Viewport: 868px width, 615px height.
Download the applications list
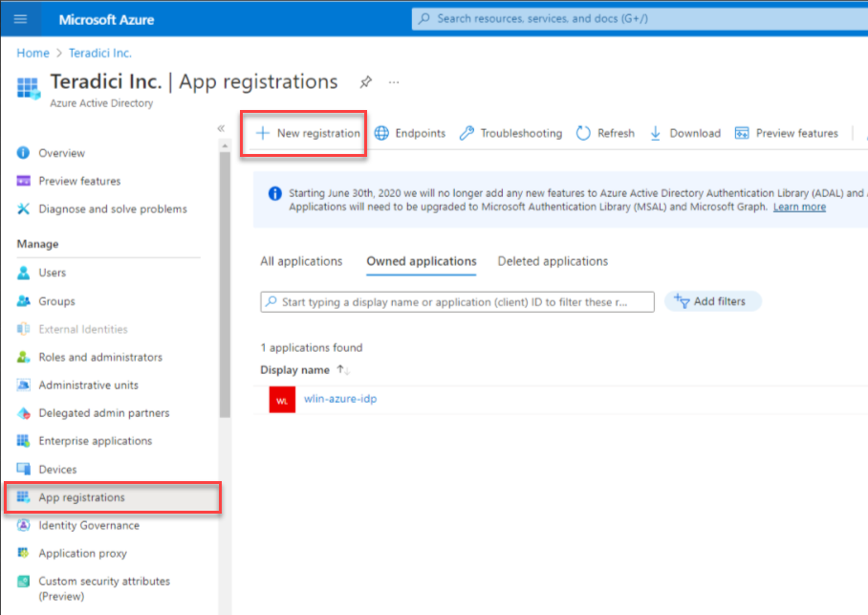point(685,134)
